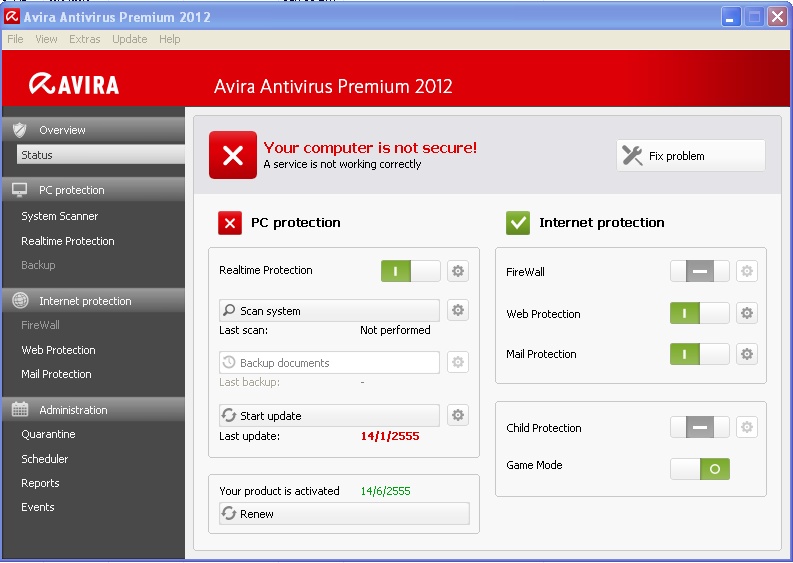Toggle the Child Protection switch
This screenshot has height=563, width=793.
[x=699, y=427]
